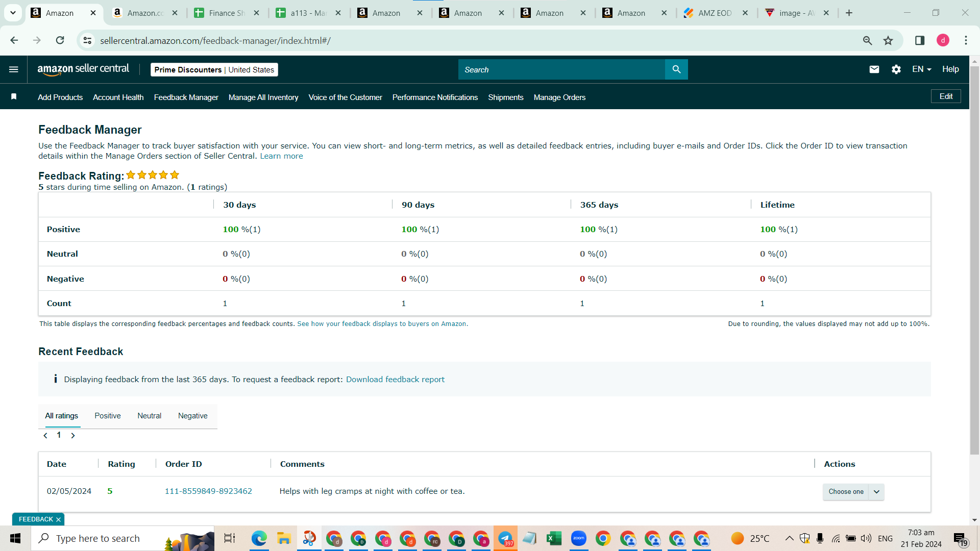980x551 pixels.
Task: Switch to the Finance Sh browser tab
Action: [227, 13]
